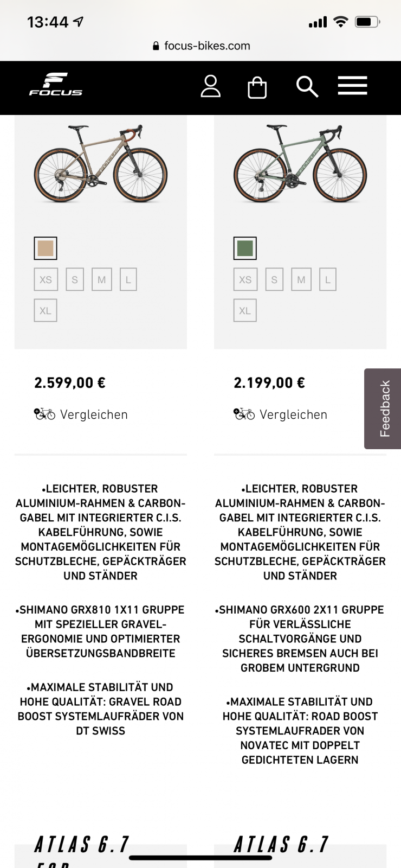Select size L for beige bike
The height and width of the screenshot is (868, 401).
128,280
